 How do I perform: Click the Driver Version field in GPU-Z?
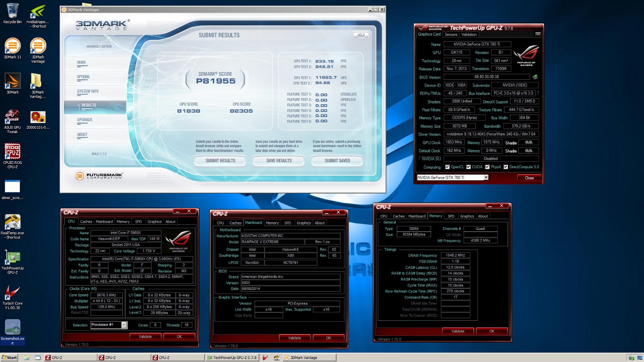pos(491,134)
